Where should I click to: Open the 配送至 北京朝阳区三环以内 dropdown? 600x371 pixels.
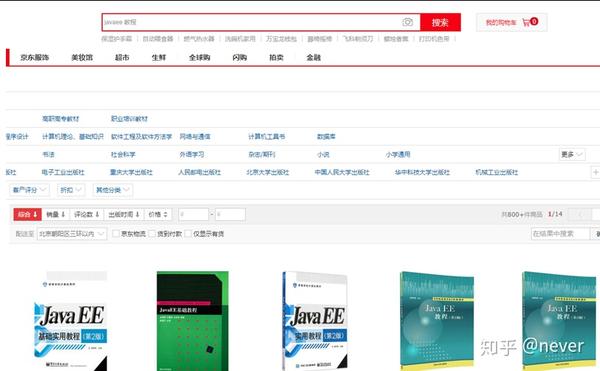[72, 234]
